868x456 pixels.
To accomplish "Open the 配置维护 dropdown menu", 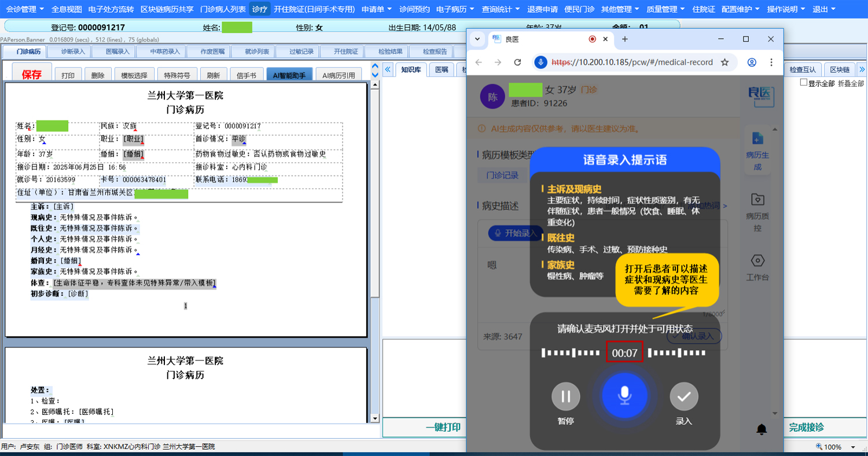I will coord(741,9).
